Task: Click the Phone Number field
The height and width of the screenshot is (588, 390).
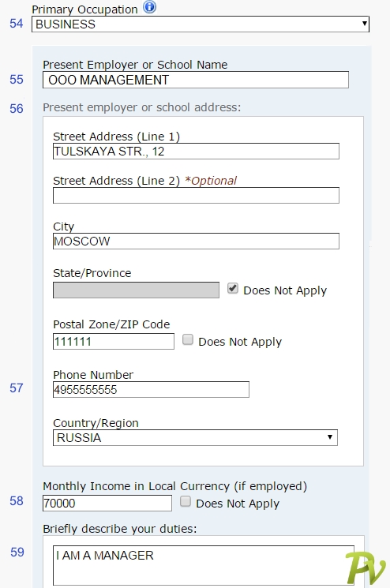Action: click(x=151, y=390)
